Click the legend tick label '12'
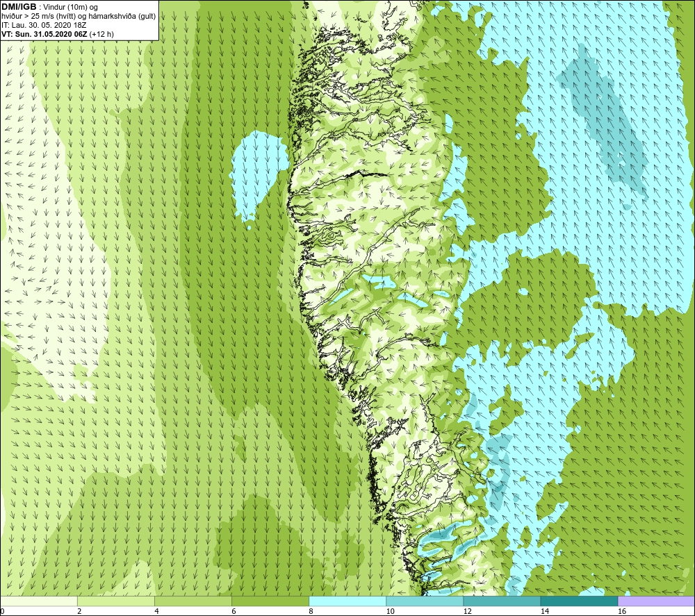 (x=467, y=612)
